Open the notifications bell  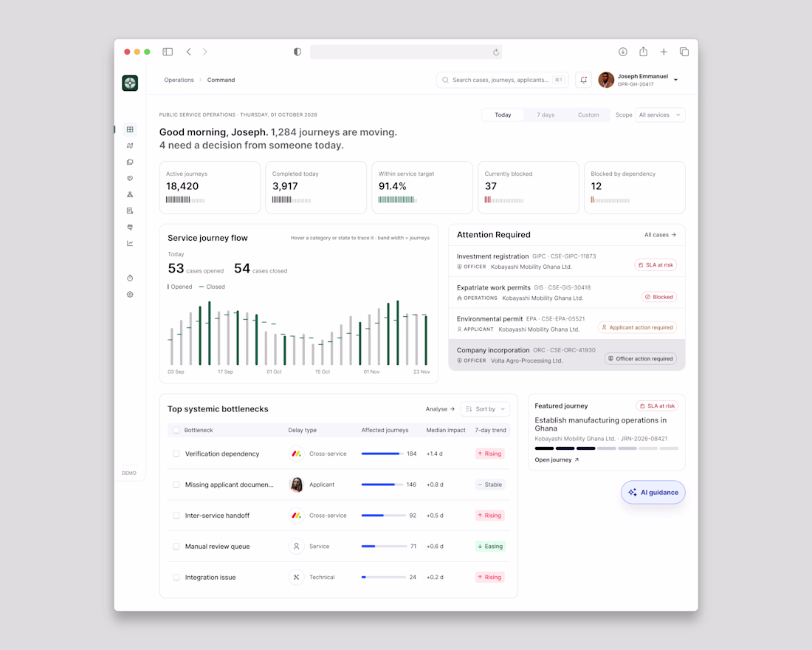click(584, 80)
